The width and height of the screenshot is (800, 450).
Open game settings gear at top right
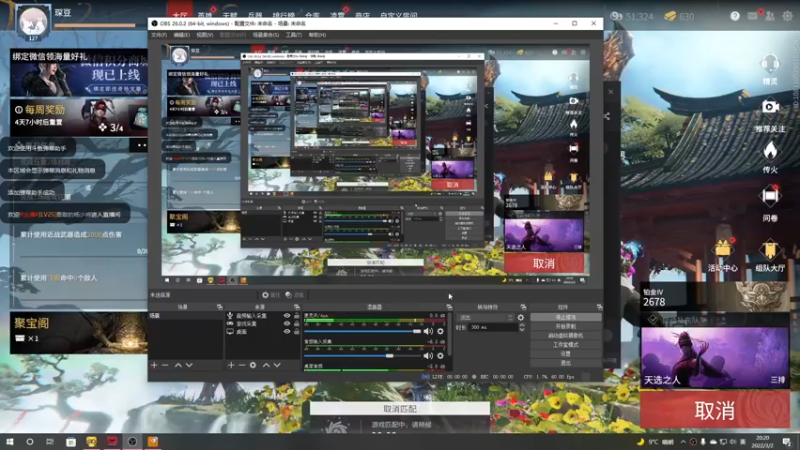click(788, 16)
